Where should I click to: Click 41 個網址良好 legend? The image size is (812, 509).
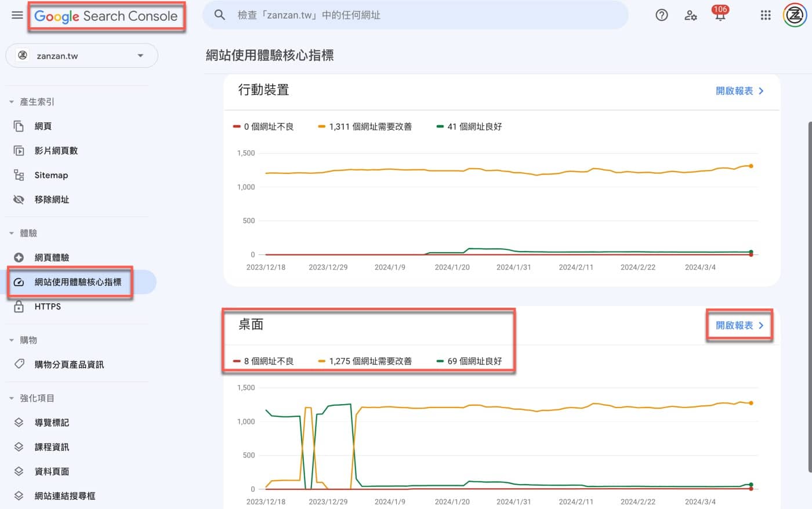pos(469,126)
